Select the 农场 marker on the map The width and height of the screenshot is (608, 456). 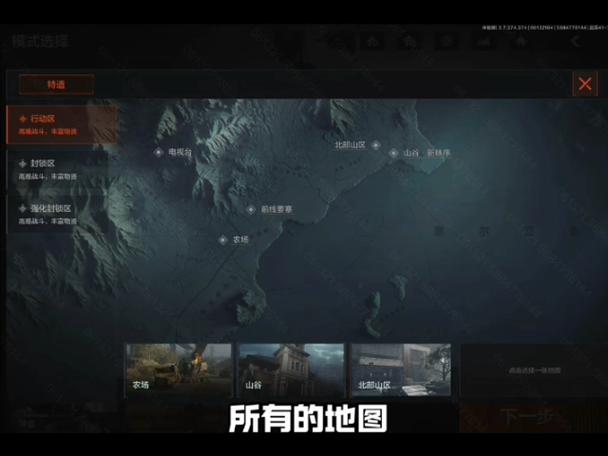coord(223,240)
